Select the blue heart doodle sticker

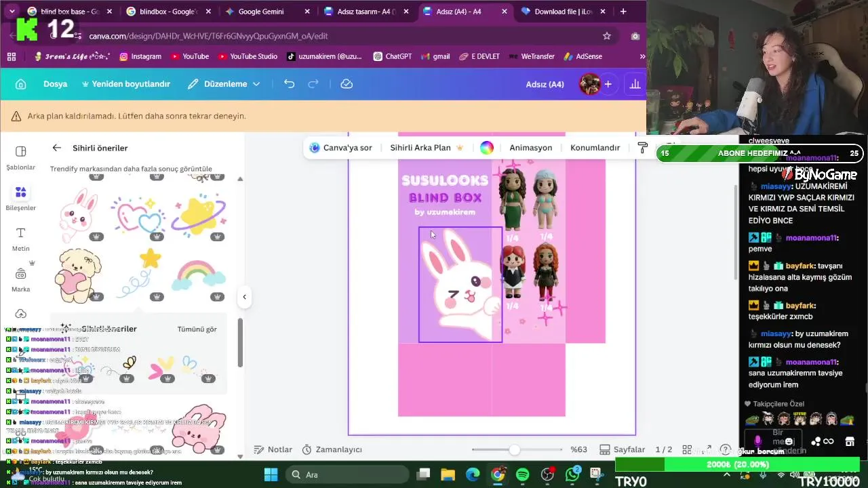(x=140, y=216)
